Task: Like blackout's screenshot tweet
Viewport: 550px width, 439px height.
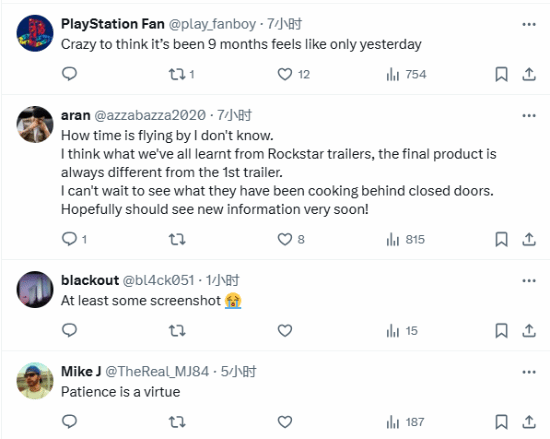Action: [x=284, y=331]
